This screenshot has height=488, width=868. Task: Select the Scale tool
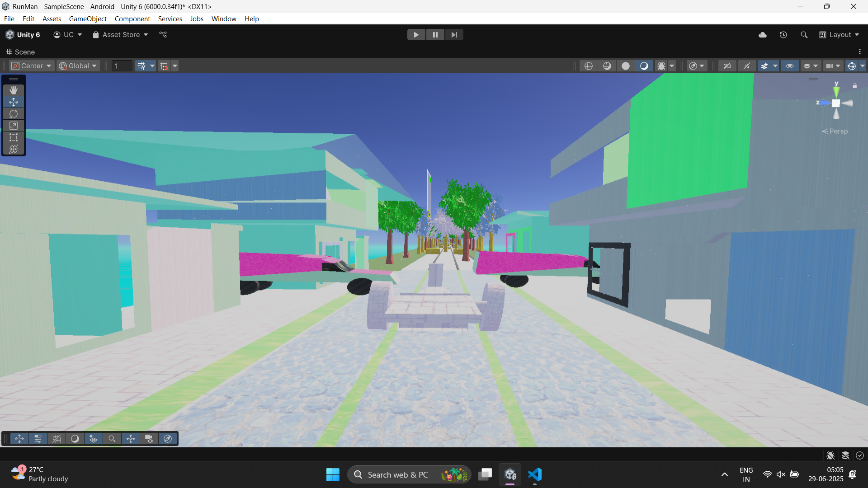point(14,126)
